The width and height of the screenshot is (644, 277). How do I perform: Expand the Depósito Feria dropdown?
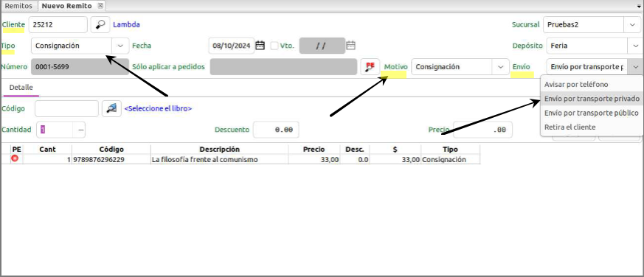[634, 46]
